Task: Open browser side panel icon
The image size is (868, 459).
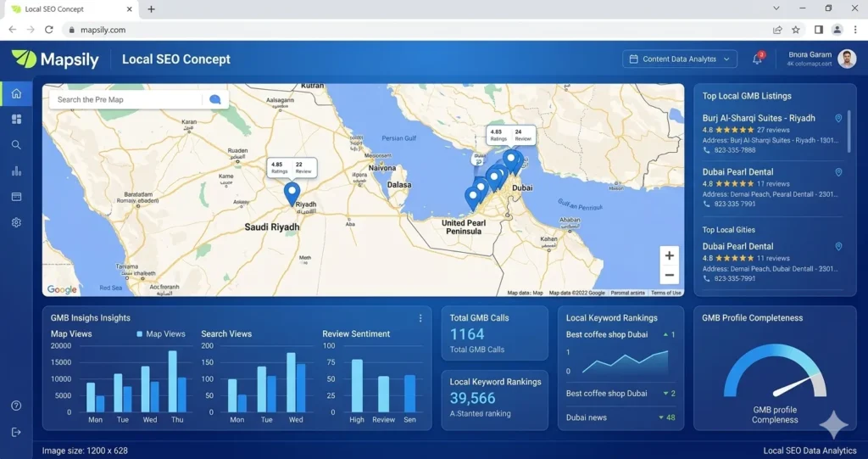Action: [819, 30]
